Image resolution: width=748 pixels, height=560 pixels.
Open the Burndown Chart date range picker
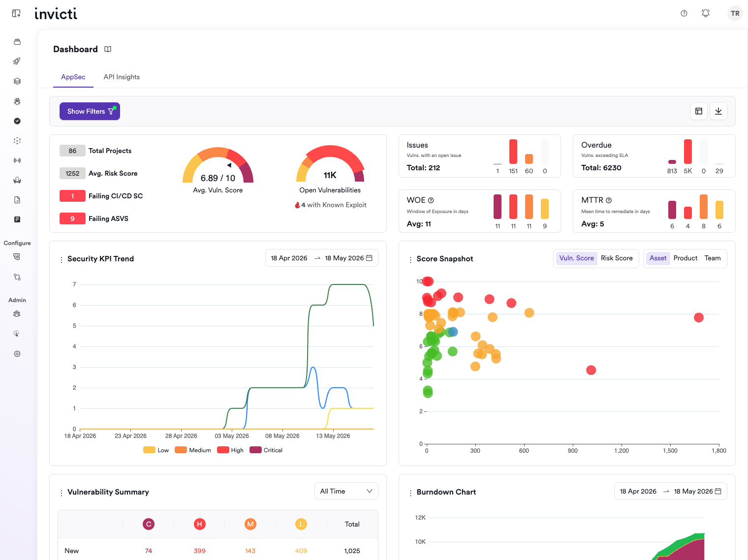point(671,491)
